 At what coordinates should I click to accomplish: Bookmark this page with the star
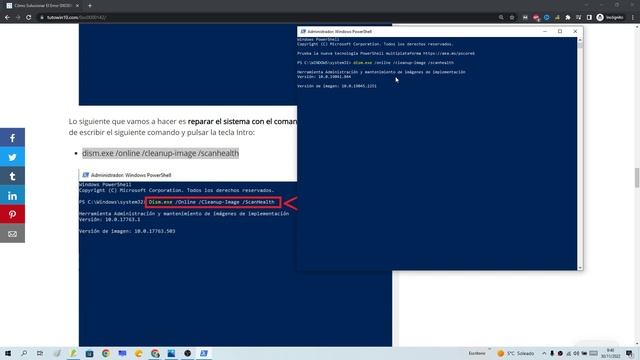(512, 18)
